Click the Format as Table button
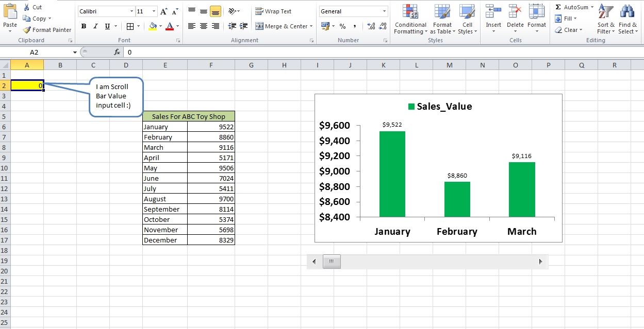Viewport: 644px width, 329px height. (442, 21)
